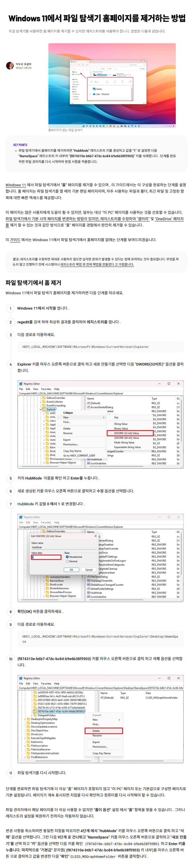Click the author avatar photo of 마우로 후쿨락
193x868 pixels.
pyautogui.click(x=10, y=66)
